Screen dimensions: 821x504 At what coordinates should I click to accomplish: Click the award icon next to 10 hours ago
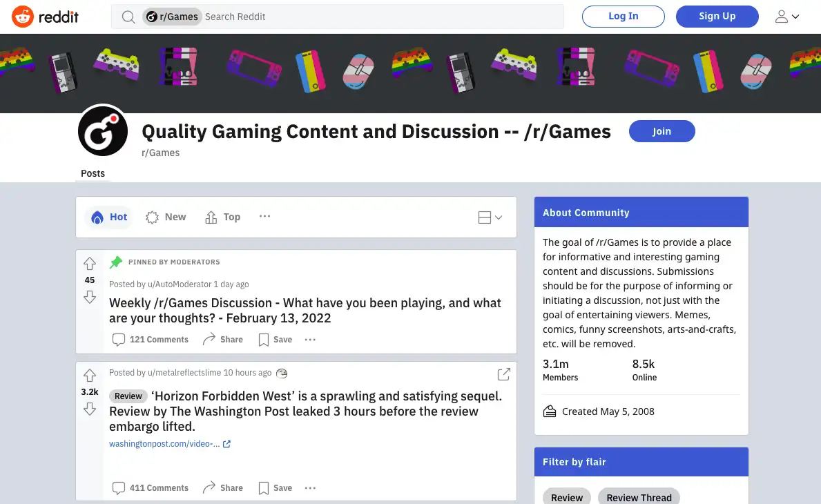pyautogui.click(x=282, y=373)
